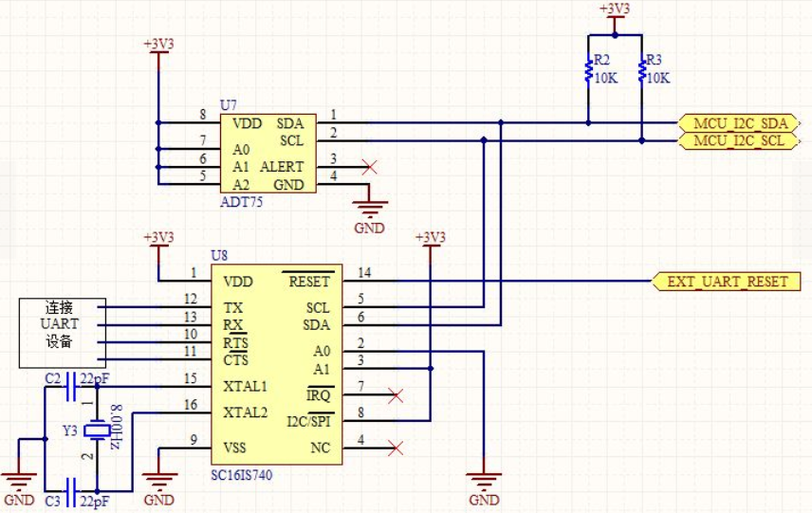The height and width of the screenshot is (513, 812).
Task: Click the no-connect X on NC pin
Action: 396,448
